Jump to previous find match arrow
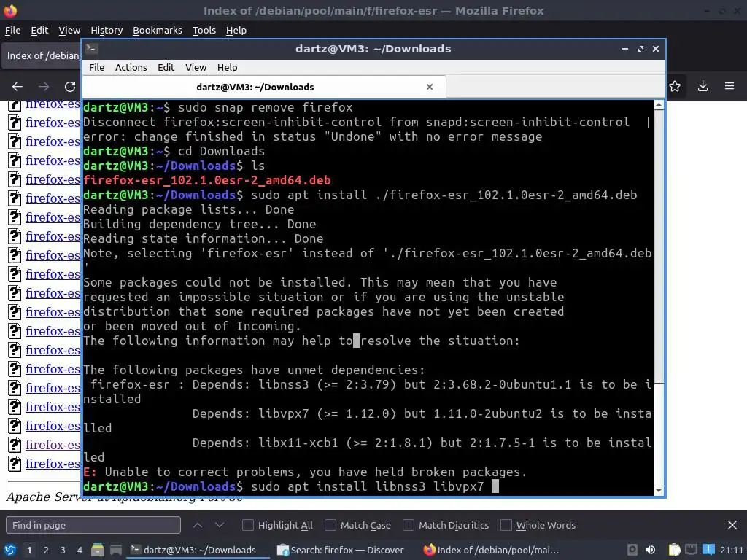The image size is (747, 560). 198,525
